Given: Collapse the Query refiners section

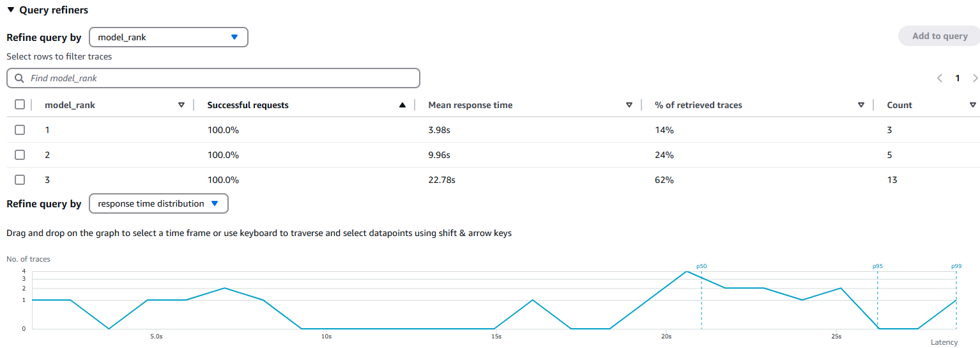Looking at the screenshot, I should pos(11,10).
